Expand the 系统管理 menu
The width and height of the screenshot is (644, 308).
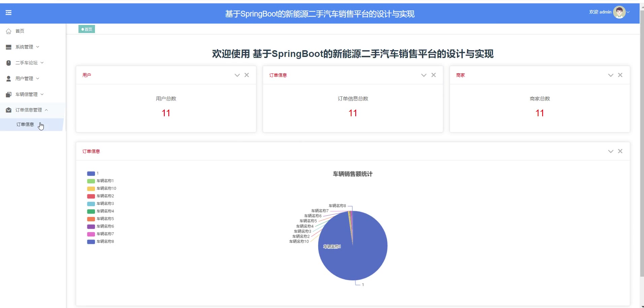(33, 47)
